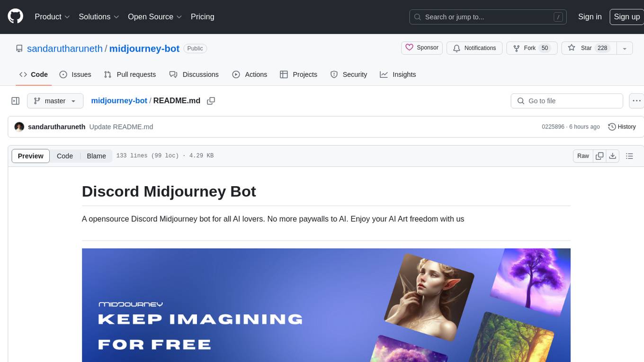Switch to the Discussions tab

pyautogui.click(x=194, y=74)
